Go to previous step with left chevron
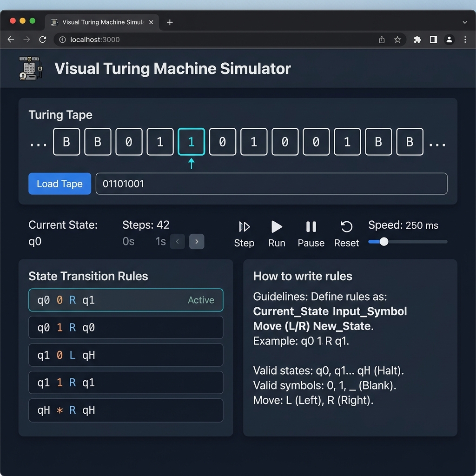 point(177,242)
